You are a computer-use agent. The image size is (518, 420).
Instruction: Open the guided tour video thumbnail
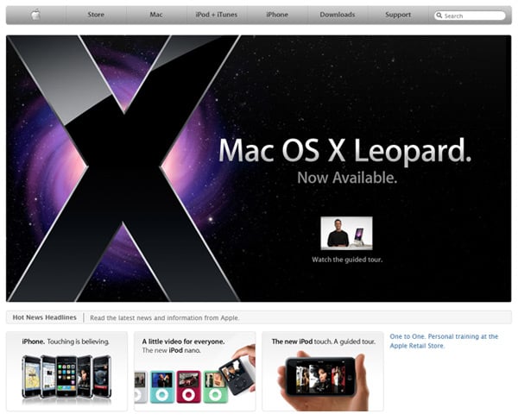(x=346, y=233)
